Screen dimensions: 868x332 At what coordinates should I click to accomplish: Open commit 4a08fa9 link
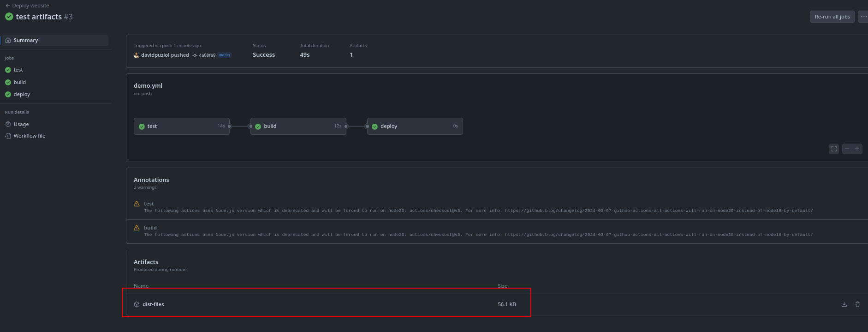pyautogui.click(x=207, y=55)
